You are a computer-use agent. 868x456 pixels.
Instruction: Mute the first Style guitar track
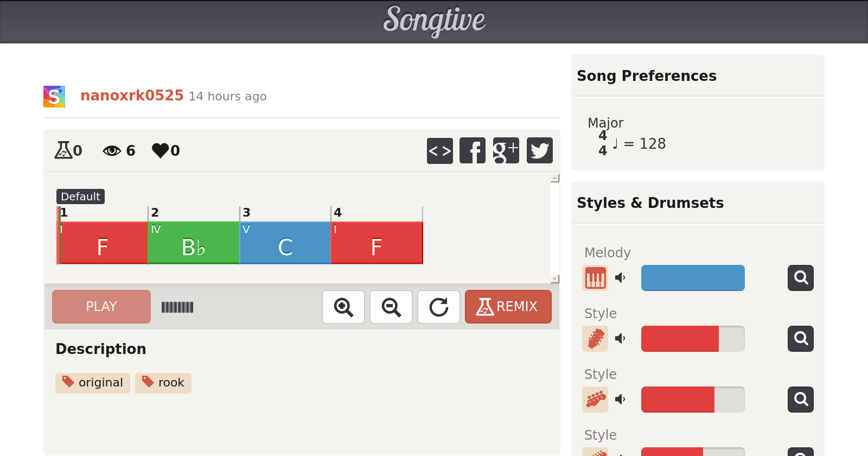[620, 339]
